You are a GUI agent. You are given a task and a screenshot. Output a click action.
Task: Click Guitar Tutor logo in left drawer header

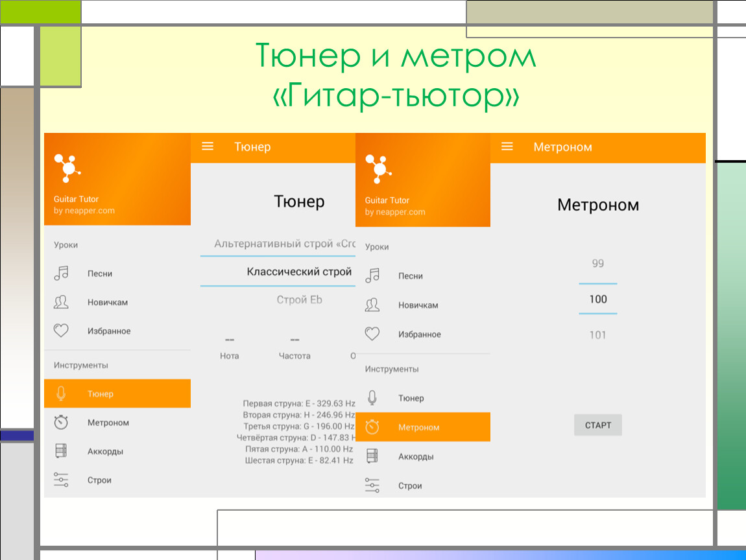click(67, 168)
